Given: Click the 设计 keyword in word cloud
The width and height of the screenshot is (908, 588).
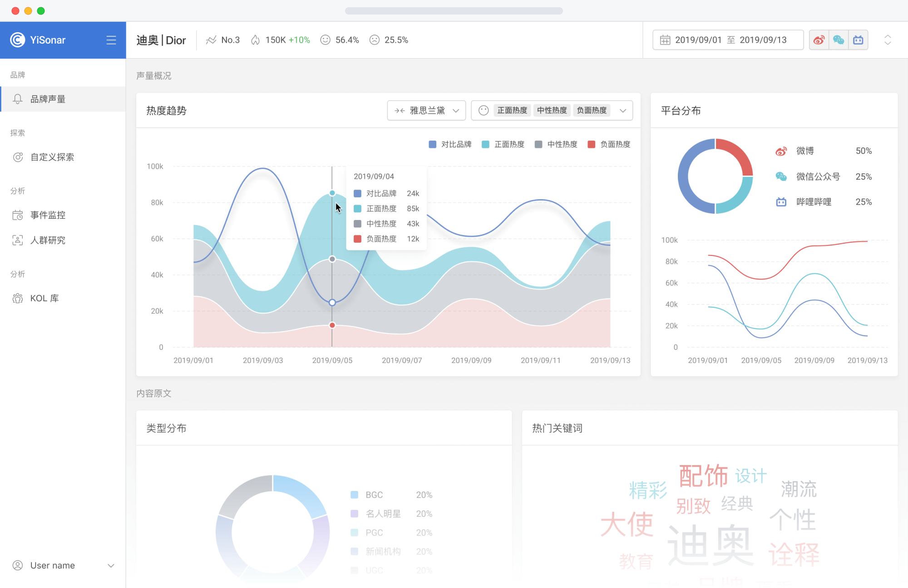Looking at the screenshot, I should tap(751, 476).
